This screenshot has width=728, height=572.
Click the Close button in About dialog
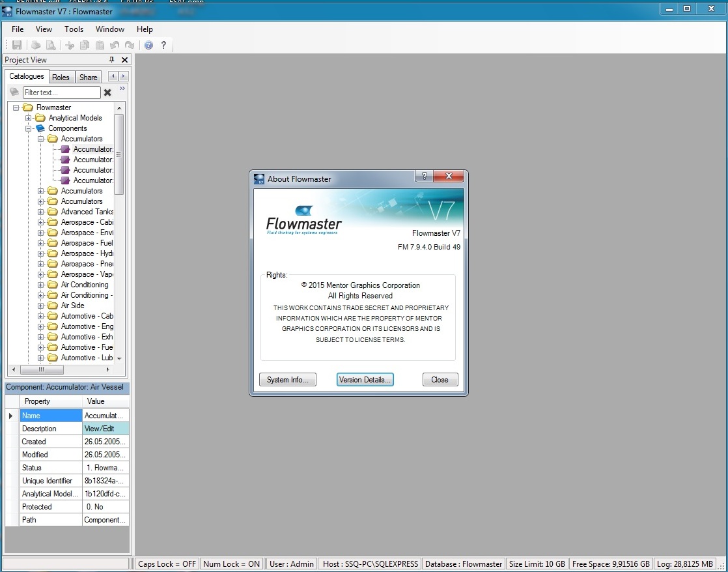click(440, 380)
